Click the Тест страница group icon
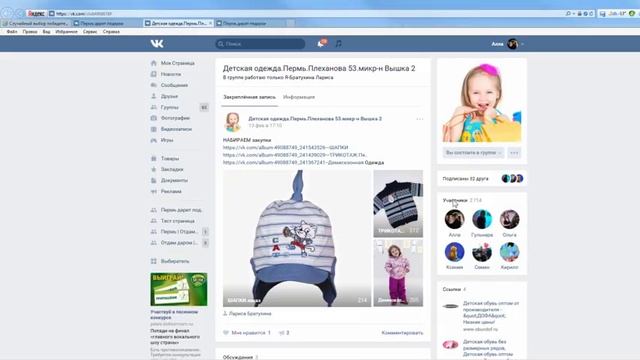640x360 pixels. click(x=153, y=221)
